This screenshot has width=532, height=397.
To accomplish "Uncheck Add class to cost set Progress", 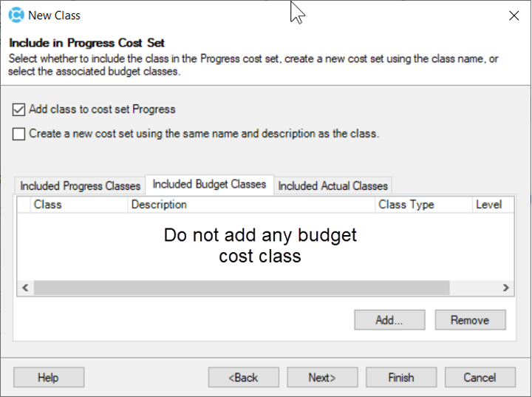I will 18,109.
